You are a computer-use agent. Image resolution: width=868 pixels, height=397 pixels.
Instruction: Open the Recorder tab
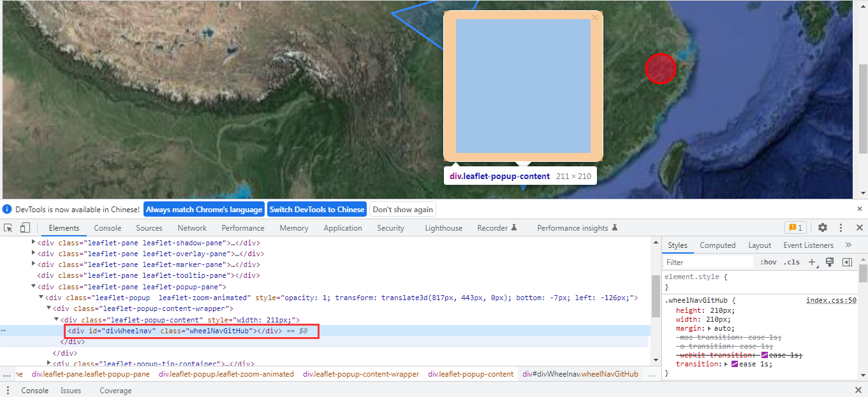coord(497,228)
